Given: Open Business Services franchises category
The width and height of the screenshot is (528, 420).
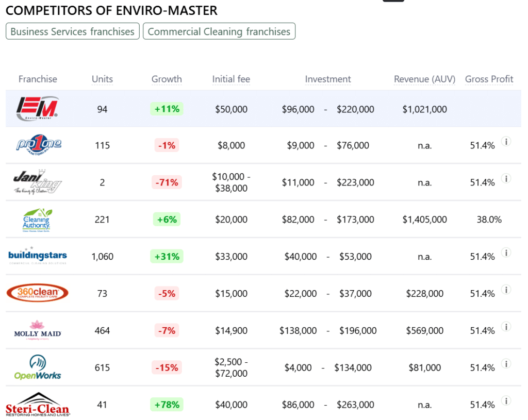Looking at the screenshot, I should [x=72, y=31].
